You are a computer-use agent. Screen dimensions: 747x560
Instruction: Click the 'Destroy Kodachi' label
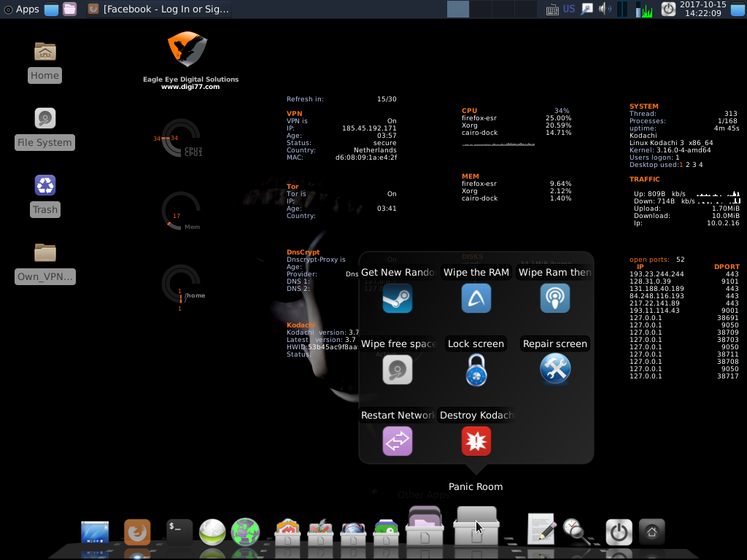point(476,415)
